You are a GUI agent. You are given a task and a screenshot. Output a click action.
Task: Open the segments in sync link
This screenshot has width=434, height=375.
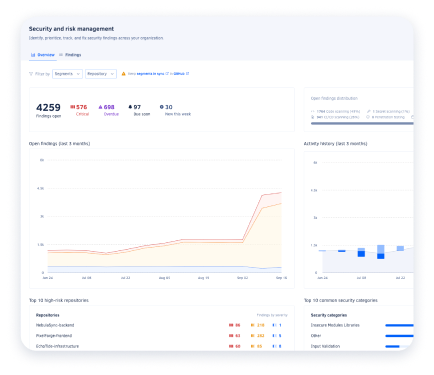(x=150, y=74)
